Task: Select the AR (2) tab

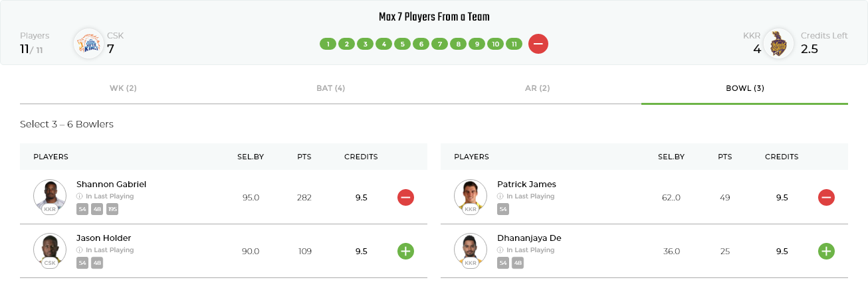Action: click(537, 88)
